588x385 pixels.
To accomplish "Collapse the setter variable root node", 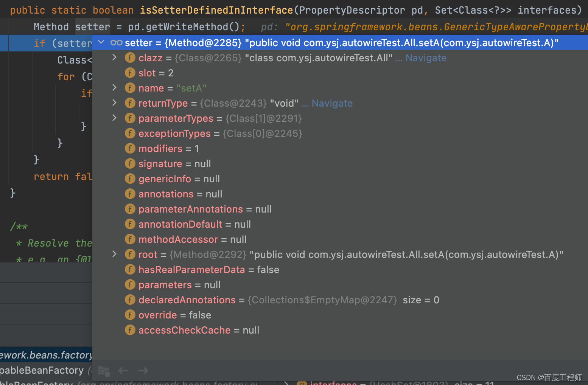I will click(101, 42).
